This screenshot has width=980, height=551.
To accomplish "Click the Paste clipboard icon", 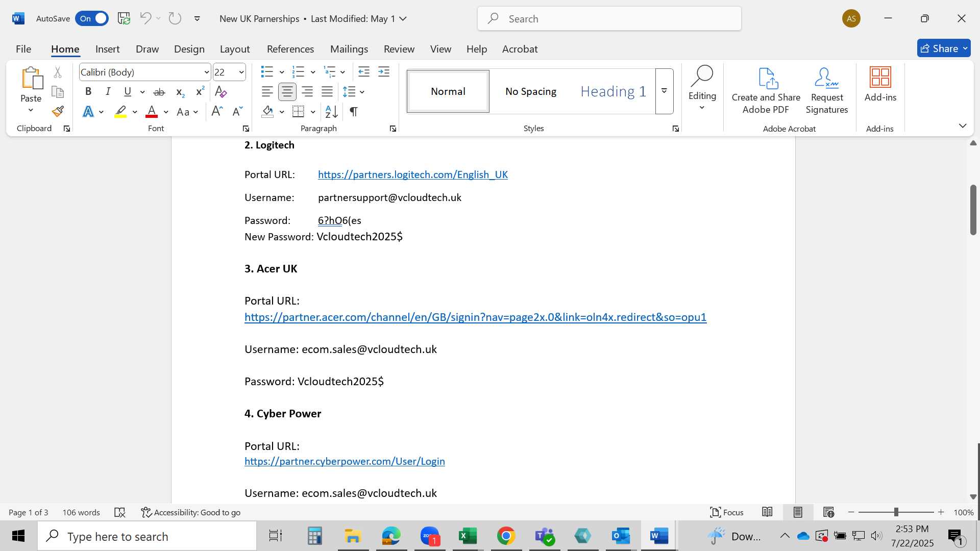I will [x=31, y=78].
